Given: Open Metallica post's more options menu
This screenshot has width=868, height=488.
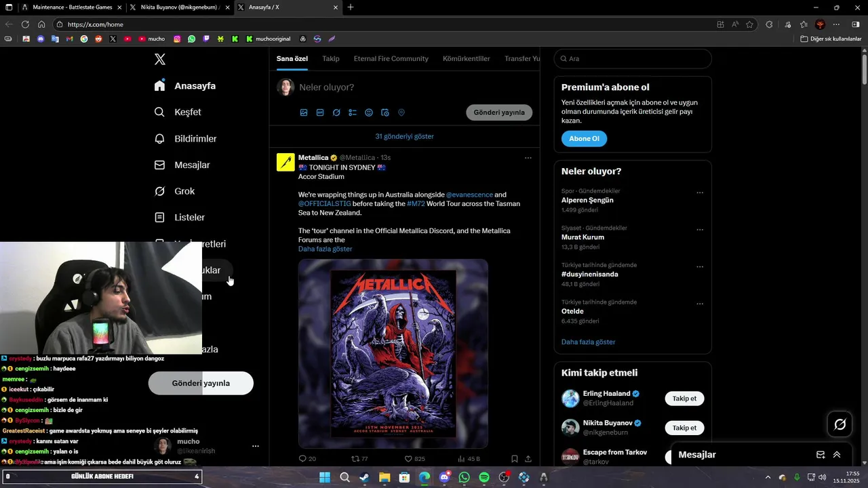Looking at the screenshot, I should coord(528,158).
